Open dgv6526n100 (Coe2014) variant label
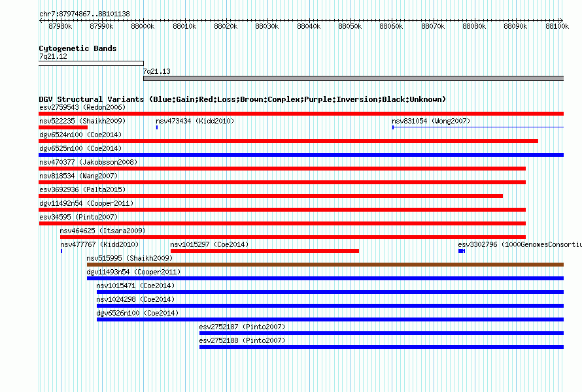This screenshot has height=392, width=582. click(x=137, y=313)
